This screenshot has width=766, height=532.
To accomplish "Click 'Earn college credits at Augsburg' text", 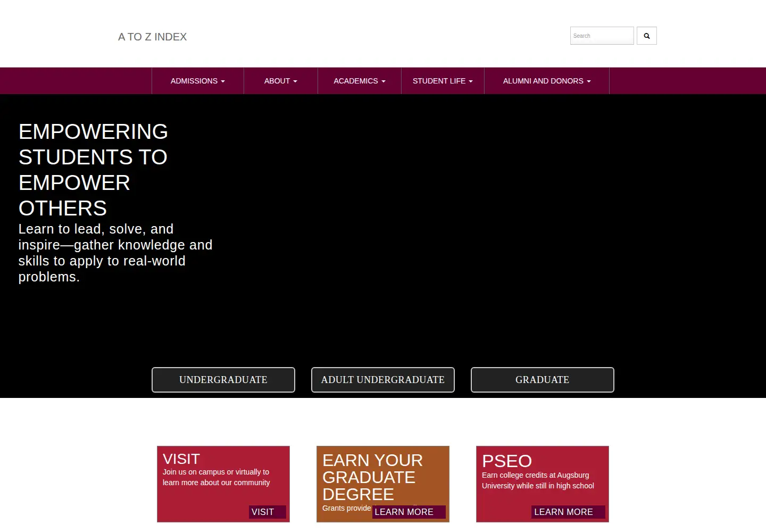I will [538, 480].
